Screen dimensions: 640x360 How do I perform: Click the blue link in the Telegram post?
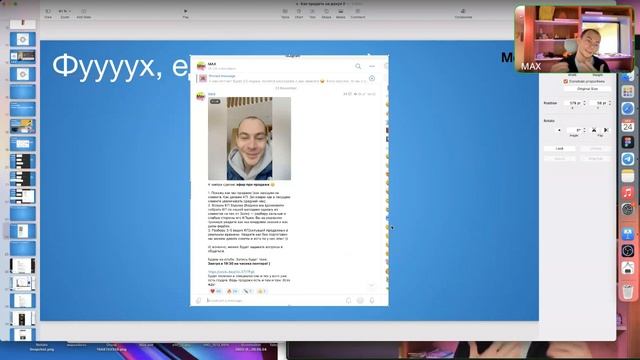(231, 271)
